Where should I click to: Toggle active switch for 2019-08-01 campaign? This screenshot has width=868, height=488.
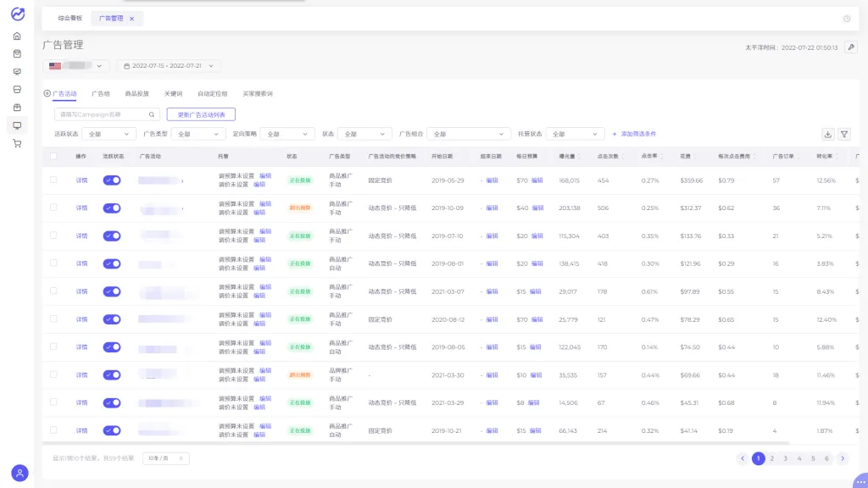point(112,264)
